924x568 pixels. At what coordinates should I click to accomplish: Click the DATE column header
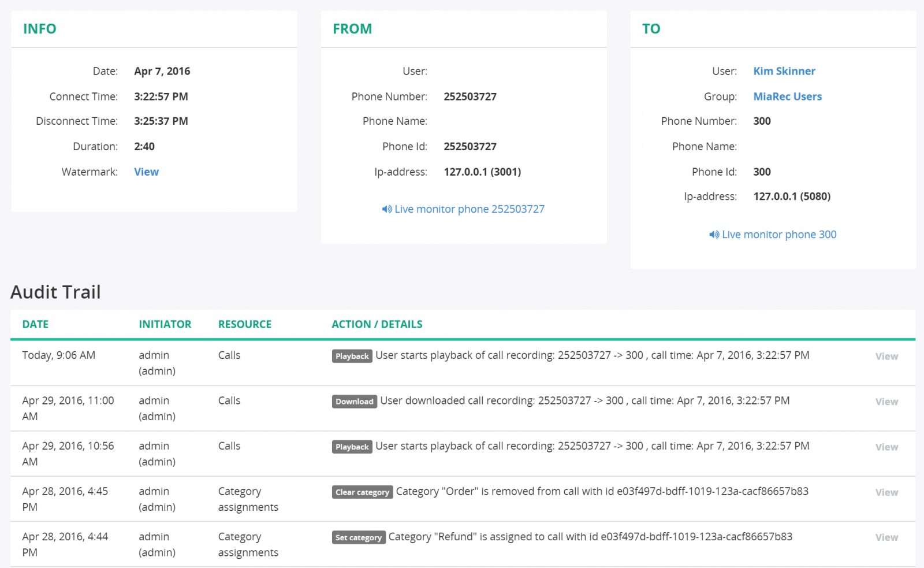click(x=35, y=324)
